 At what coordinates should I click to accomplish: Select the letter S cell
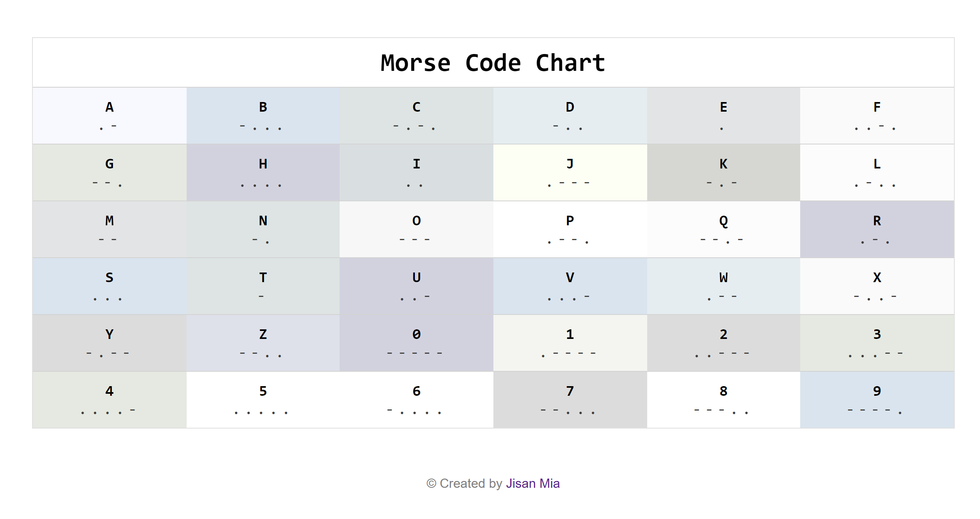point(109,286)
